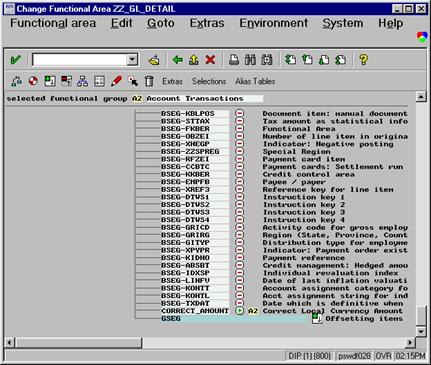Image resolution: width=431 pixels, height=365 pixels.
Task: Click the red-white round Check icon
Action: (x=33, y=81)
